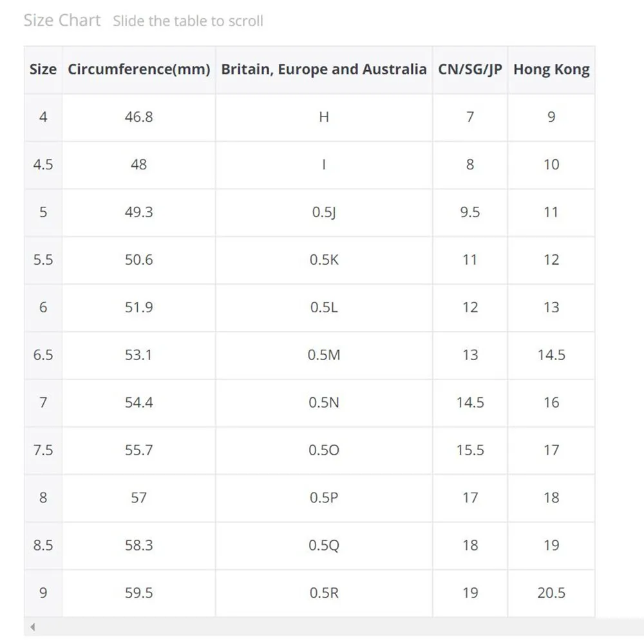The image size is (644, 644).
Task: Select the 0.5Q cell
Action: pyautogui.click(x=324, y=545)
